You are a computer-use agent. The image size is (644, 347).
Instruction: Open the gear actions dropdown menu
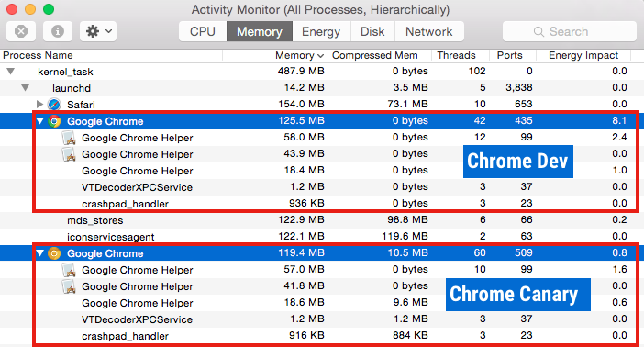pos(98,31)
